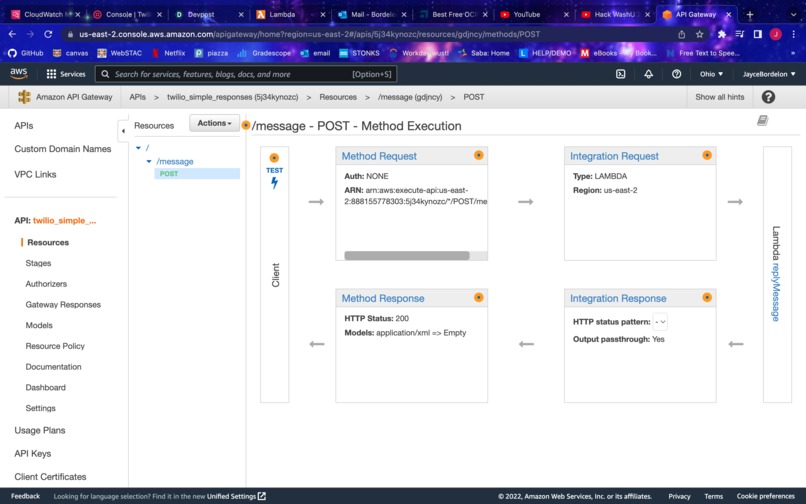The height and width of the screenshot is (504, 806).
Task: Open the Netflix bookmark
Action: point(169,53)
